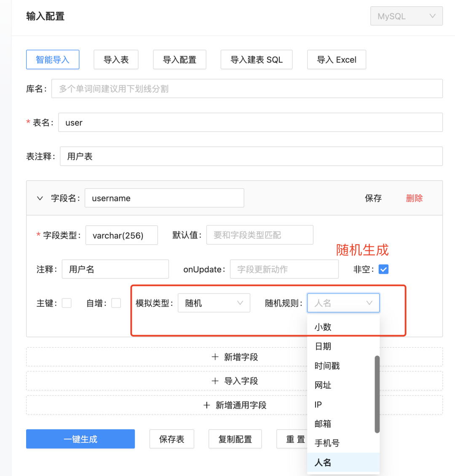The height and width of the screenshot is (476, 455).
Task: Collapse the username field chevron
Action: point(40,198)
